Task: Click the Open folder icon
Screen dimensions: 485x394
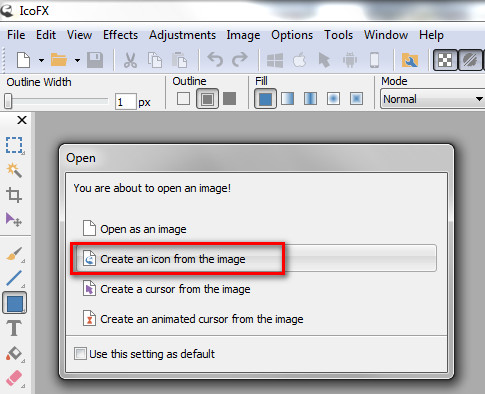Action: point(59,60)
